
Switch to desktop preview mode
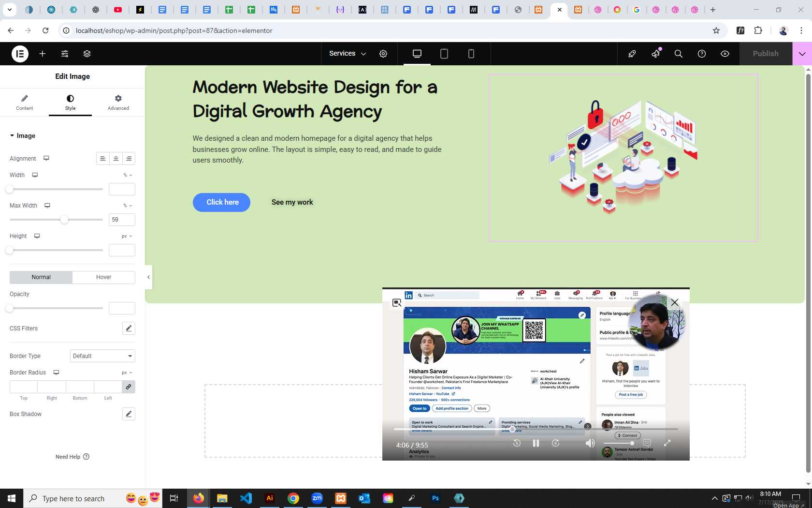(417, 54)
